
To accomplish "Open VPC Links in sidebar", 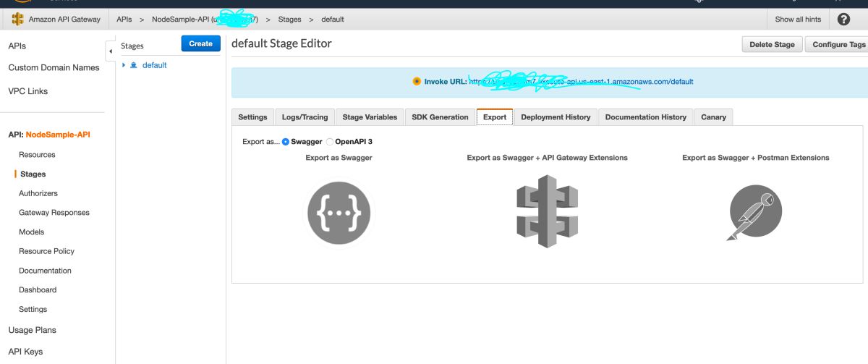I will point(27,92).
